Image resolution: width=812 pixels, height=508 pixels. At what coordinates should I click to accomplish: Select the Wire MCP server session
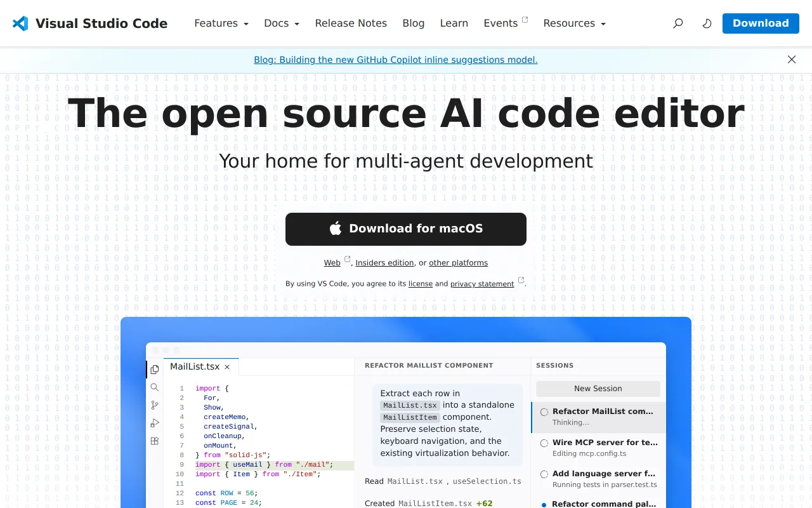click(599, 448)
